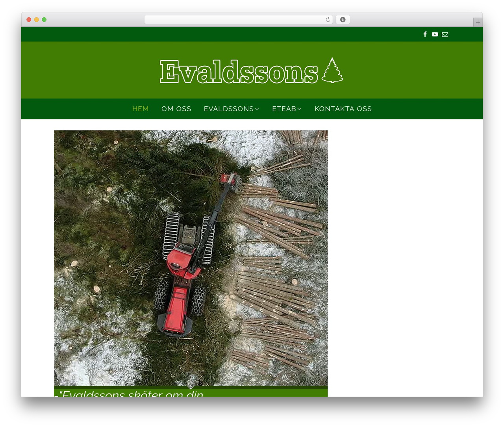Go to the Hem menu item
Screen dimensions: 504x427
tap(141, 109)
